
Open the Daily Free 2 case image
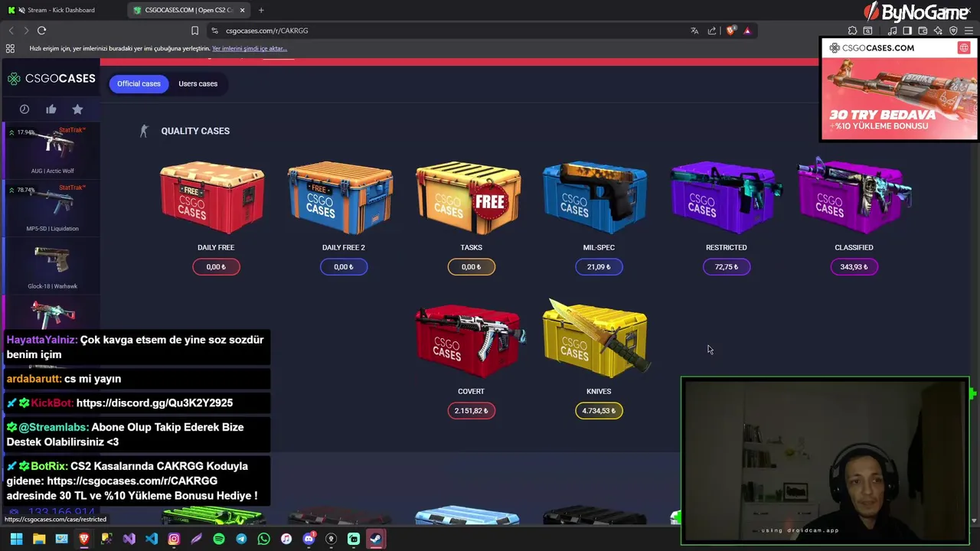[340, 197]
